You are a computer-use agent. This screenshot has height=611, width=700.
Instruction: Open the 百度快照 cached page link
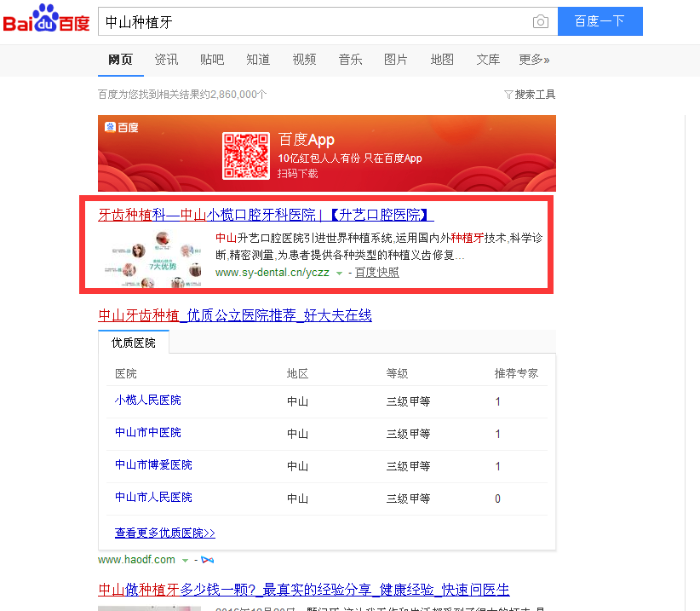[376, 273]
